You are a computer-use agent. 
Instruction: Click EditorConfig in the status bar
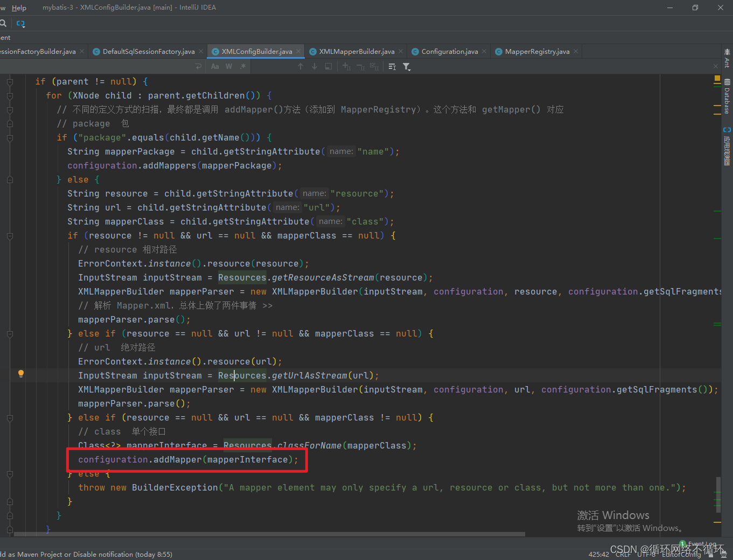tap(681, 554)
